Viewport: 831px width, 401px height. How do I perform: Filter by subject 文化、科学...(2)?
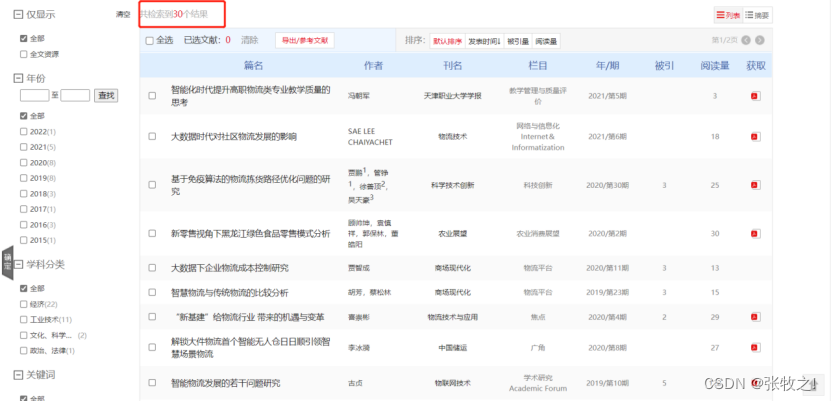pyautogui.click(x=23, y=335)
